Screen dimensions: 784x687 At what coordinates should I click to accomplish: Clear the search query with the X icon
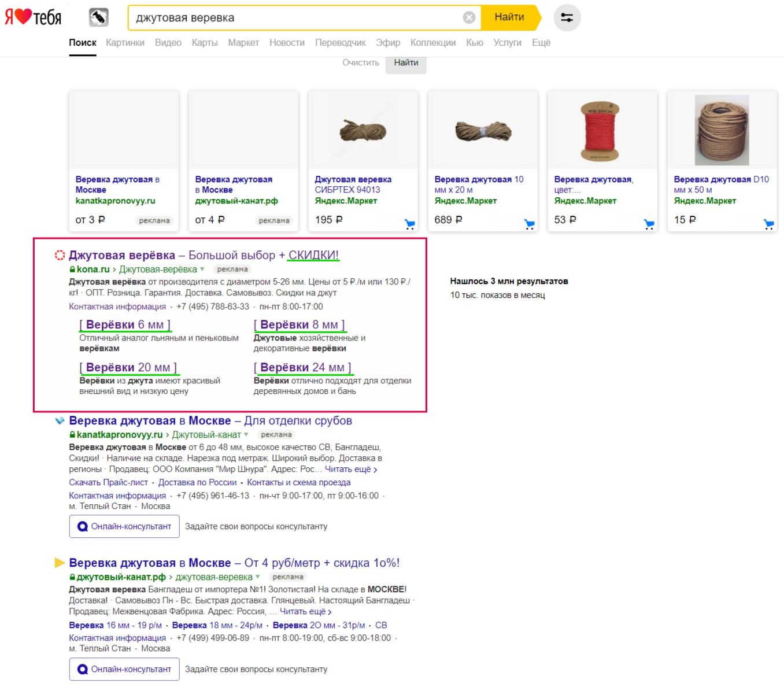tap(469, 18)
